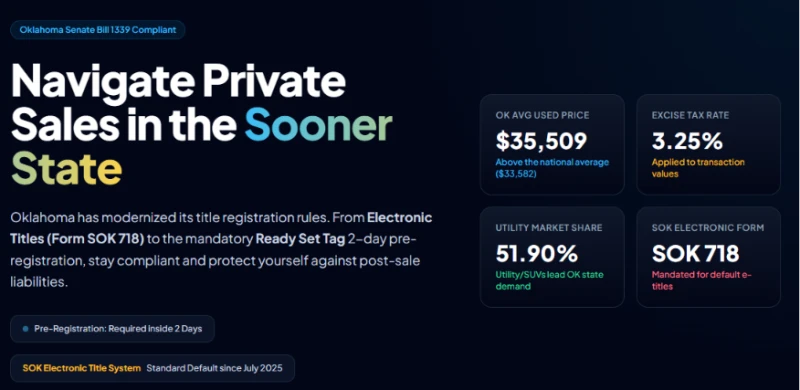Select the Pre-Registration: Required Inside 2 Days pill
Image resolution: width=800 pixels, height=390 pixels.
[112, 329]
